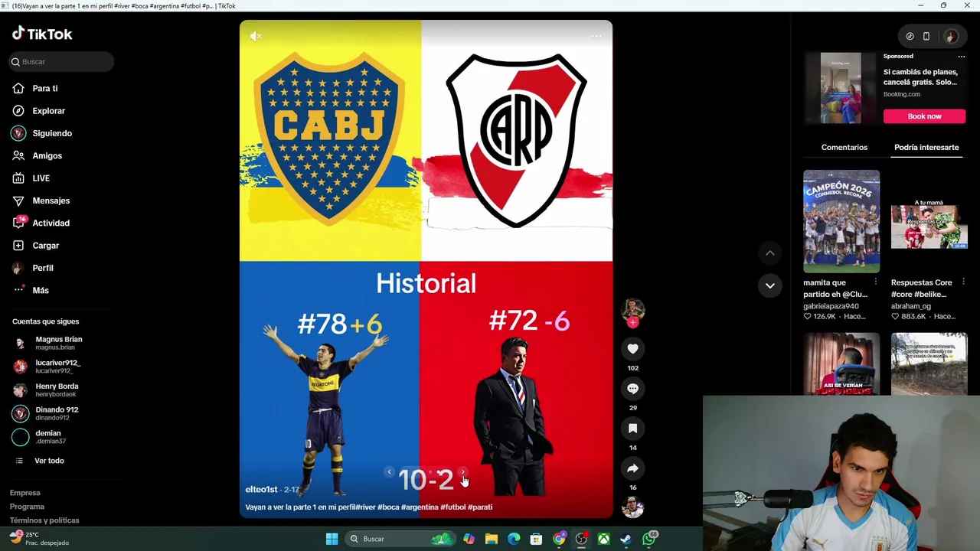
Task: Open Steam from taskbar
Action: [x=626, y=539]
